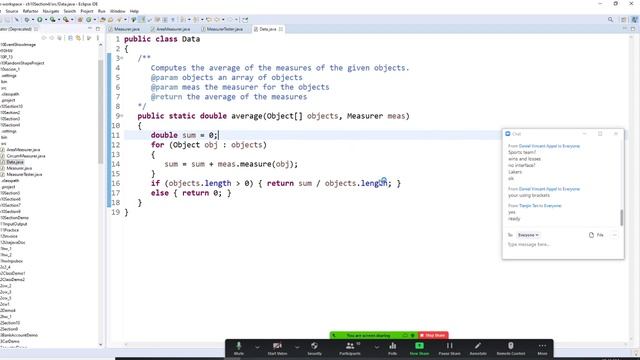Close the Data.java editor tab
Image resolution: width=640 pixels, height=360 pixels.
[x=281, y=29]
